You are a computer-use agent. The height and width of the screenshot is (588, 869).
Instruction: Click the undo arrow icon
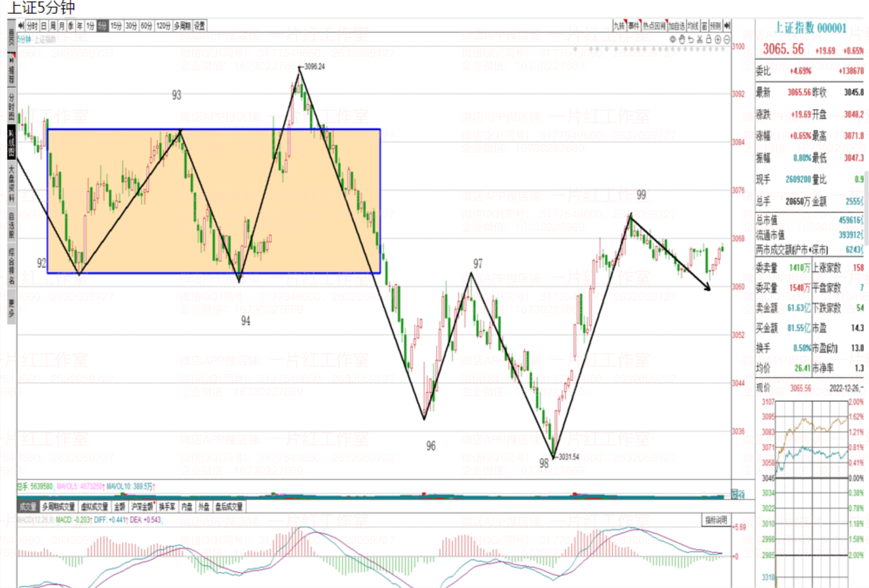pyautogui.click(x=690, y=39)
